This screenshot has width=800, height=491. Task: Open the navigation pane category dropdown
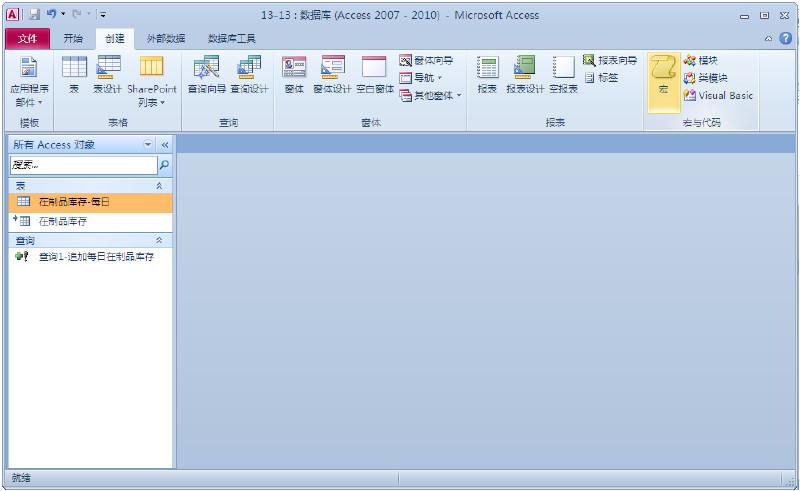pos(148,144)
